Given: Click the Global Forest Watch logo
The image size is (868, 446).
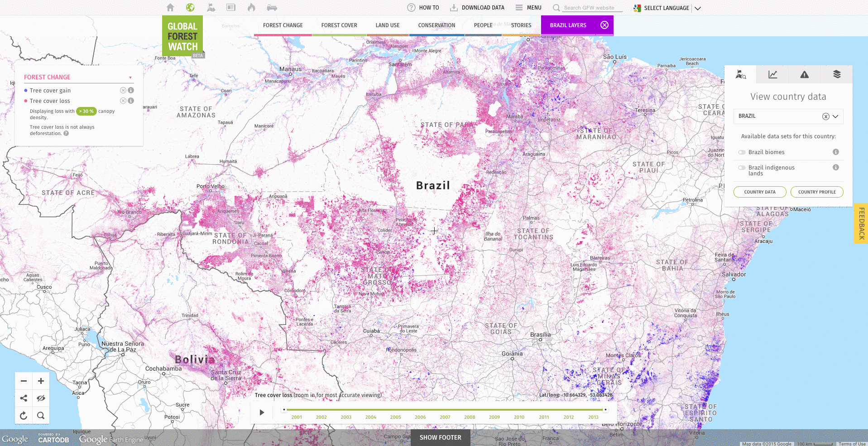Looking at the screenshot, I should pyautogui.click(x=182, y=36).
